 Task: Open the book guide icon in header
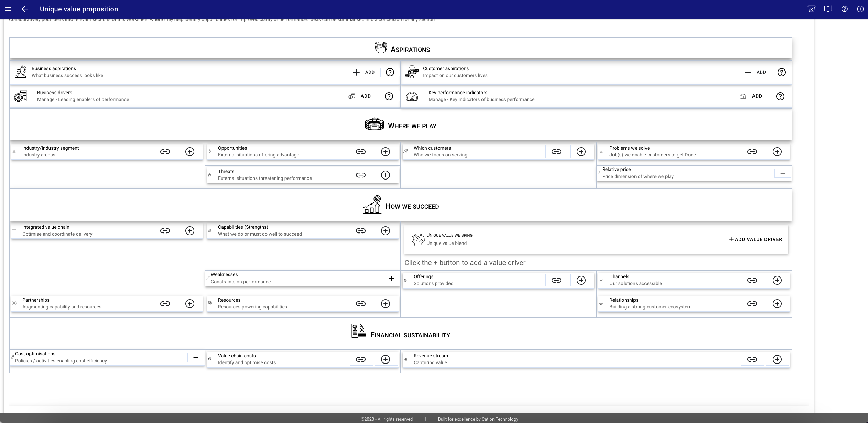pos(828,9)
